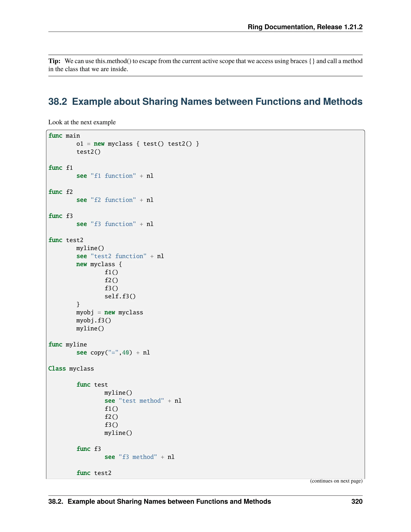
Task: Click the 'Look at the next example' text
Action: tap(82, 122)
